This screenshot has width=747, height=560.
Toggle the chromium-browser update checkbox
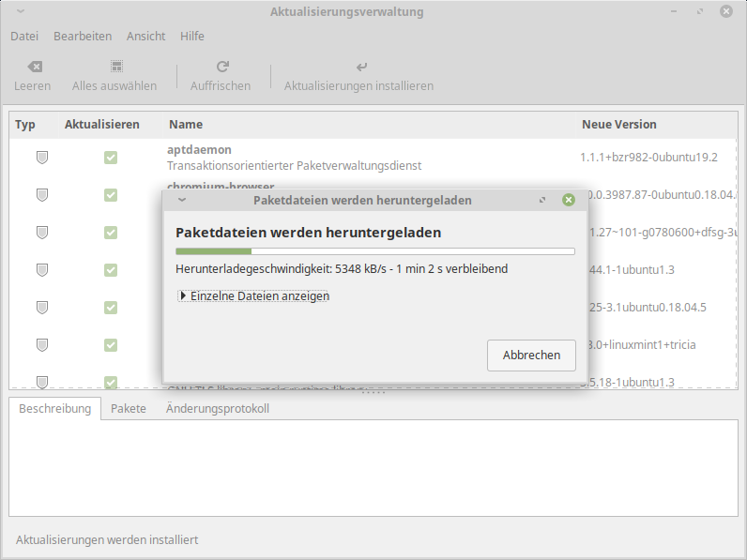111,195
